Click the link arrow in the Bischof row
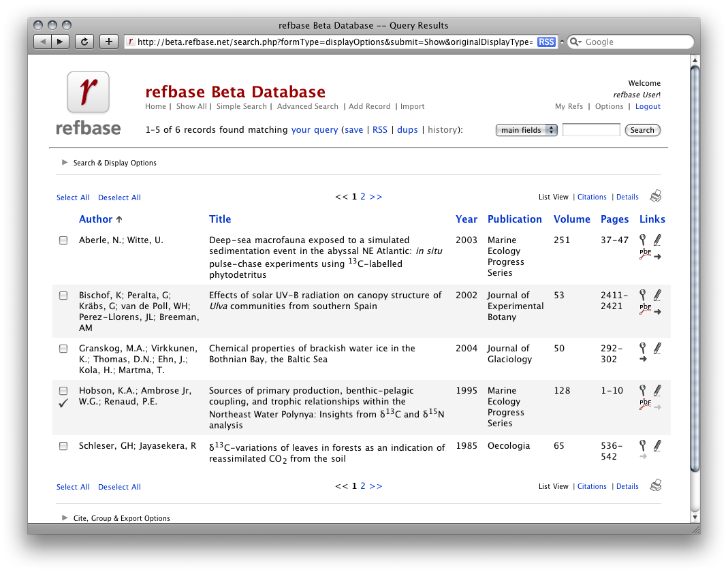728x572 pixels. (657, 312)
